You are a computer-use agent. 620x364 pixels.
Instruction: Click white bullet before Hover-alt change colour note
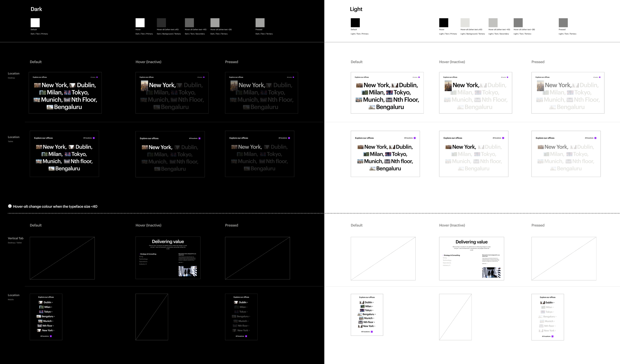[x=10, y=206]
